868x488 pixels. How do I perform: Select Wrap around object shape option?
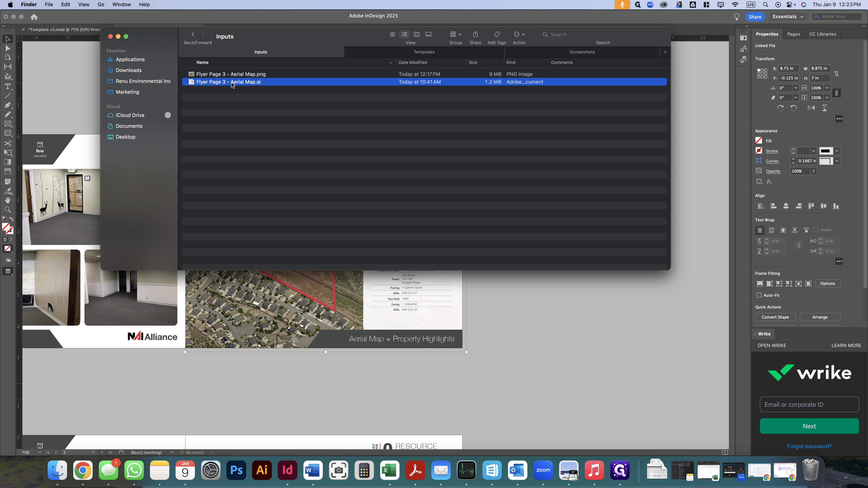783,230
